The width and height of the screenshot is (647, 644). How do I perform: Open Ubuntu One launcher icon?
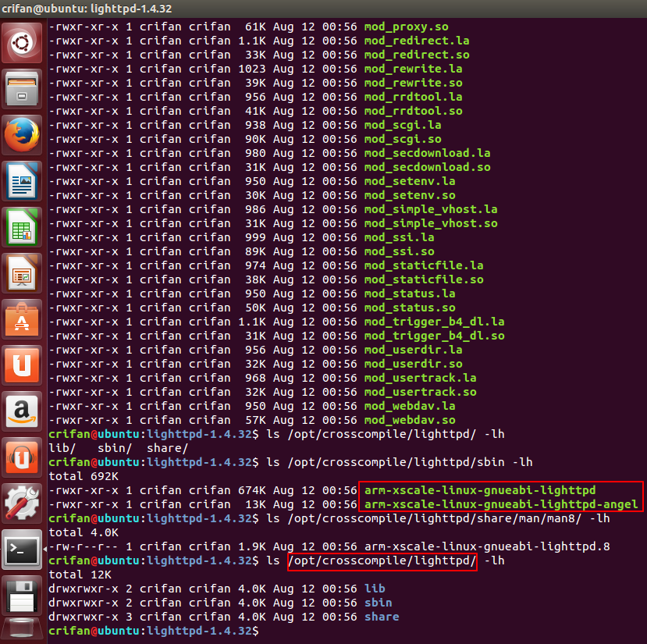(x=22, y=365)
